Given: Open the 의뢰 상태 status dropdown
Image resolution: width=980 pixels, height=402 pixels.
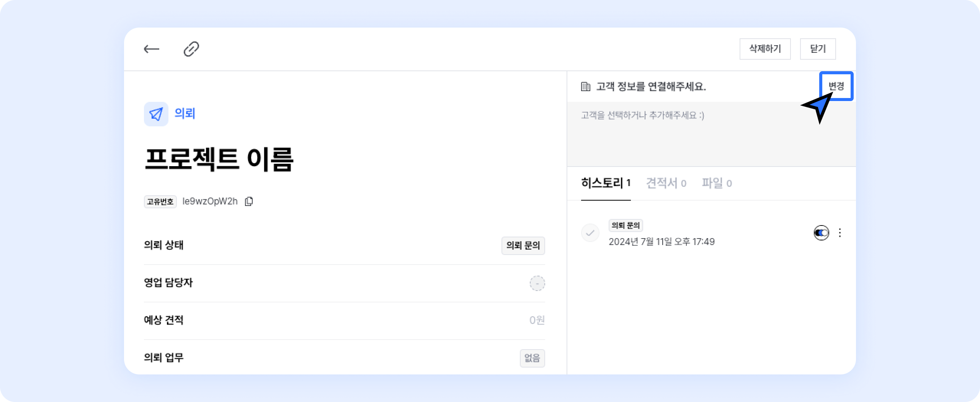Looking at the screenshot, I should 523,245.
